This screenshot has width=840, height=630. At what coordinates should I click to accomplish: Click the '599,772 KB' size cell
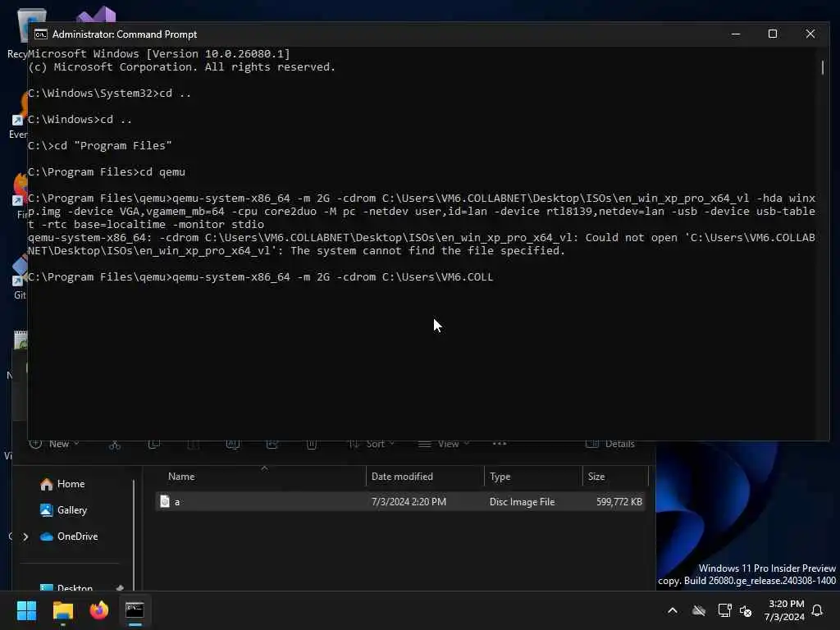619,502
